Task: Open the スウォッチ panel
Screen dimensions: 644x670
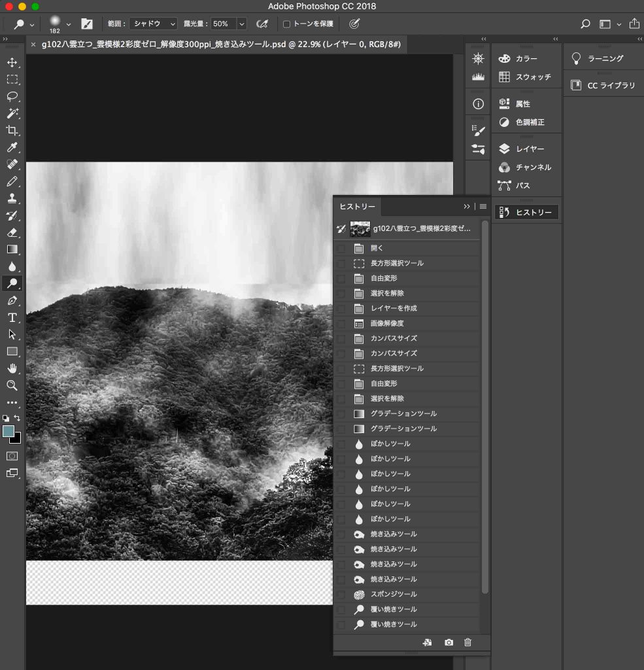Action: coord(526,77)
